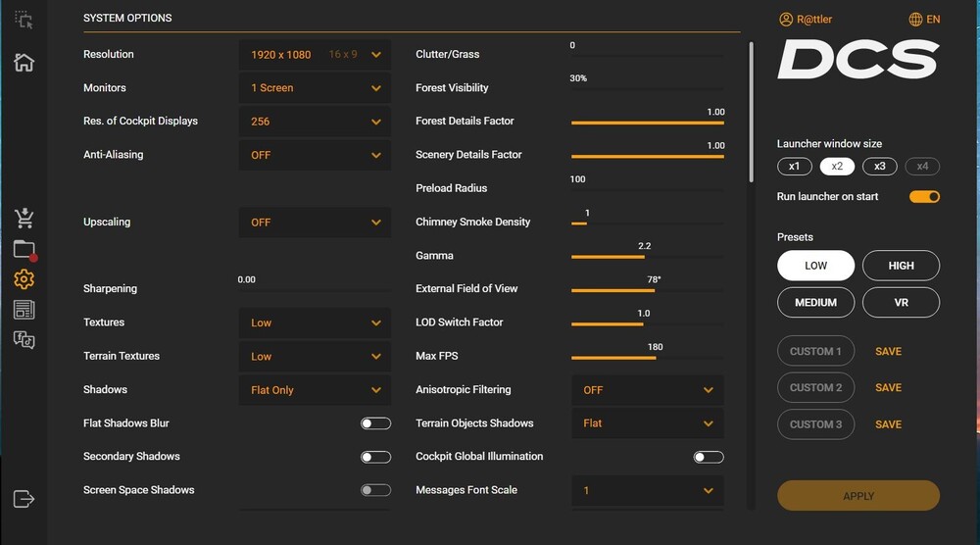This screenshot has width=980, height=545.
Task: Expand the Resolution dropdown
Action: (x=315, y=55)
